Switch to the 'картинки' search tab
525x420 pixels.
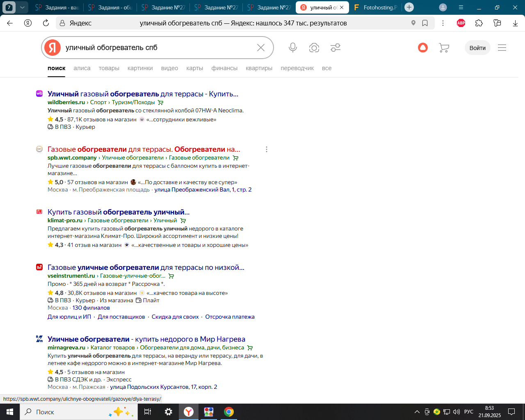[140, 68]
